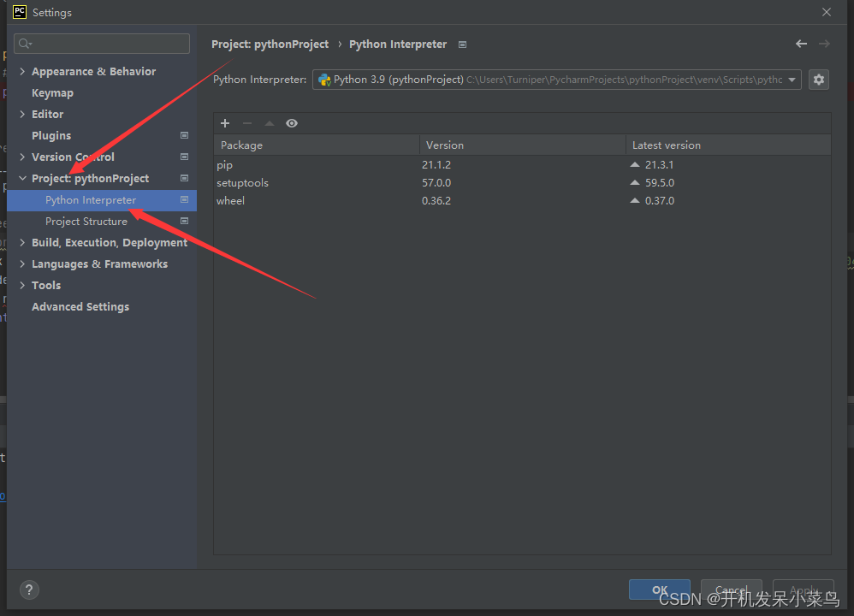Open the Plugins settings page
854x616 pixels.
click(51, 136)
